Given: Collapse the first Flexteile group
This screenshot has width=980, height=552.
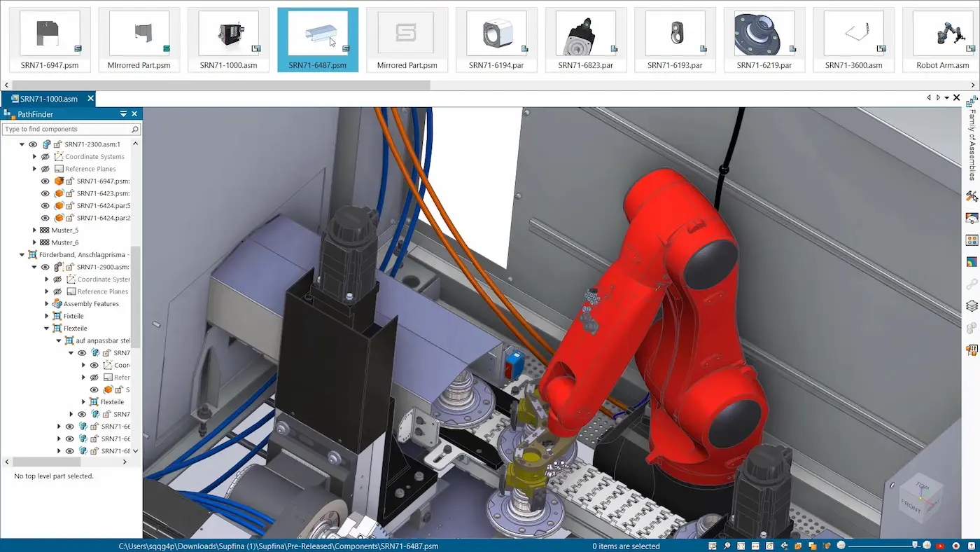Looking at the screenshot, I should (x=47, y=329).
